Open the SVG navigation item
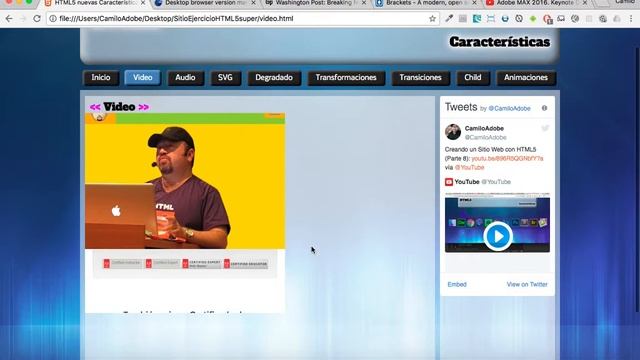The width and height of the screenshot is (640, 360). tap(225, 78)
